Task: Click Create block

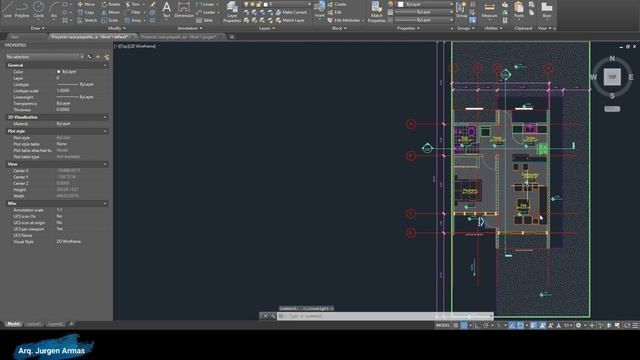Action: coord(337,4)
